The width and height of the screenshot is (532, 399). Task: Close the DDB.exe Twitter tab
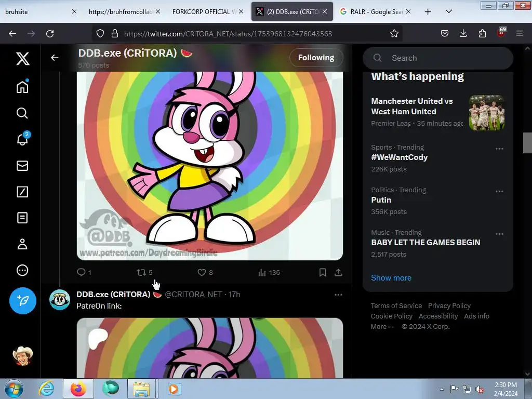pos(325,11)
